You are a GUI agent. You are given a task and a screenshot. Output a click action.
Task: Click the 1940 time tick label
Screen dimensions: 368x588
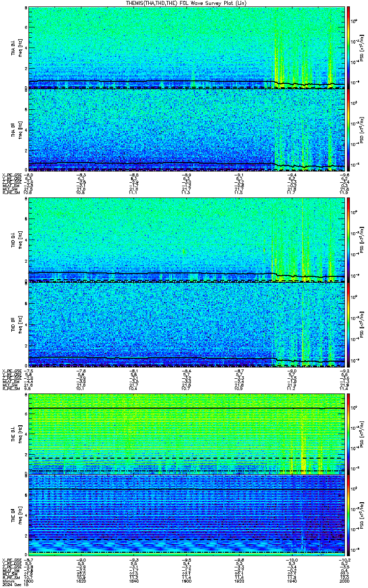[x=291, y=581]
